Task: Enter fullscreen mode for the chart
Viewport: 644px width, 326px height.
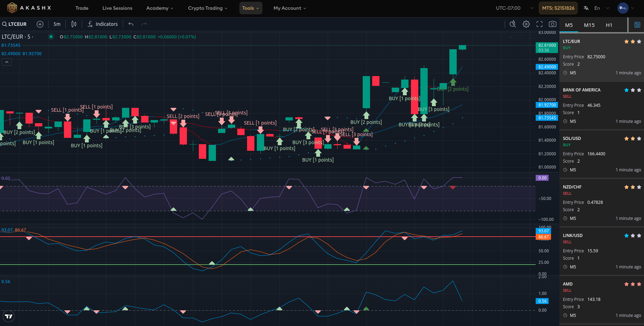Action: pos(540,24)
